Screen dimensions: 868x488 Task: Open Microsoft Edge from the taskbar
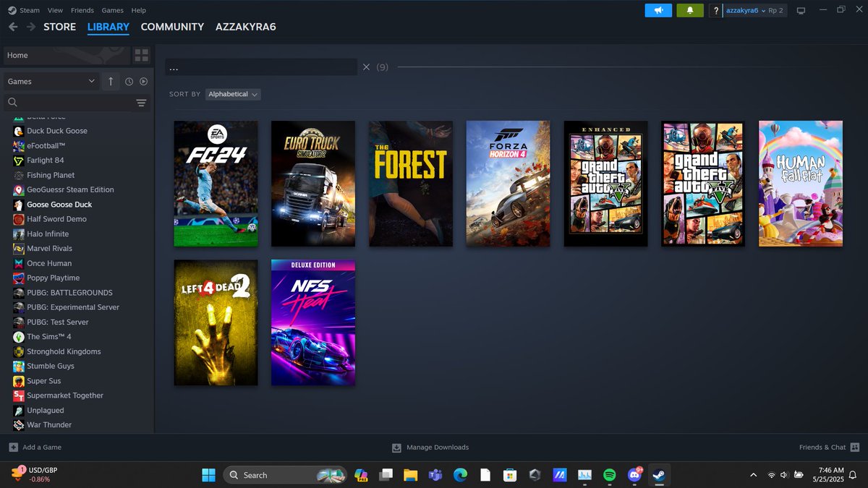point(460,475)
